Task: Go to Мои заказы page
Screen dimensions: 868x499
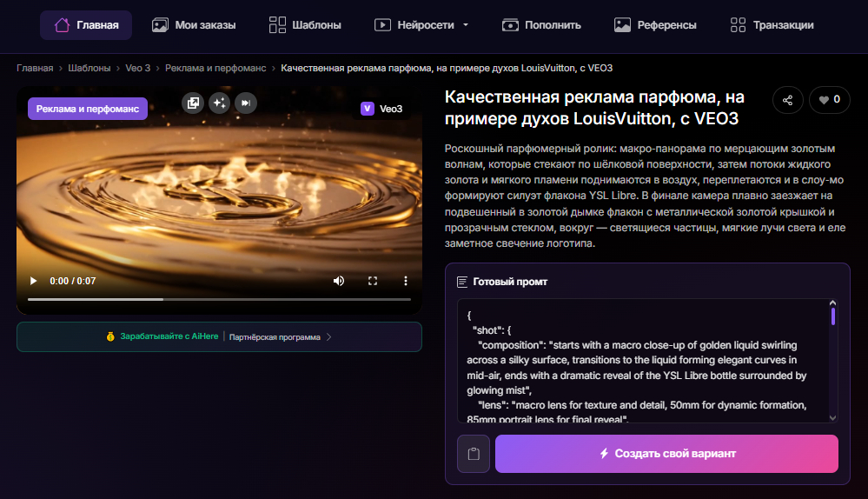Action: [x=194, y=25]
